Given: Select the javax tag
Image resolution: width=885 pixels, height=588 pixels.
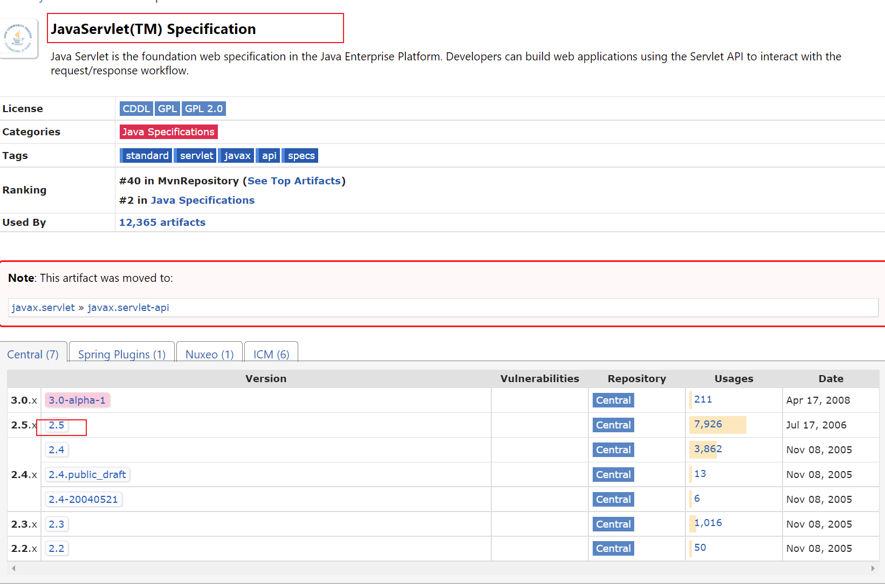Looking at the screenshot, I should [x=236, y=156].
